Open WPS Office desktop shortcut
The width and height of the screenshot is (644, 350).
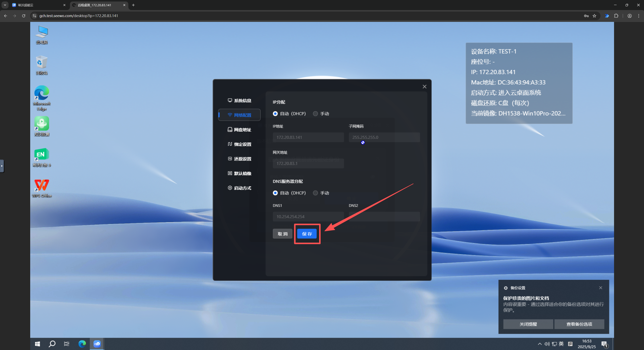42,186
